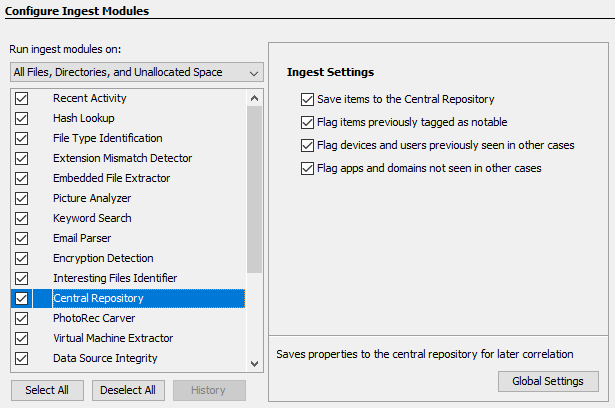Toggle the PhotoRec Carver checkbox
615x408 pixels.
click(x=21, y=319)
